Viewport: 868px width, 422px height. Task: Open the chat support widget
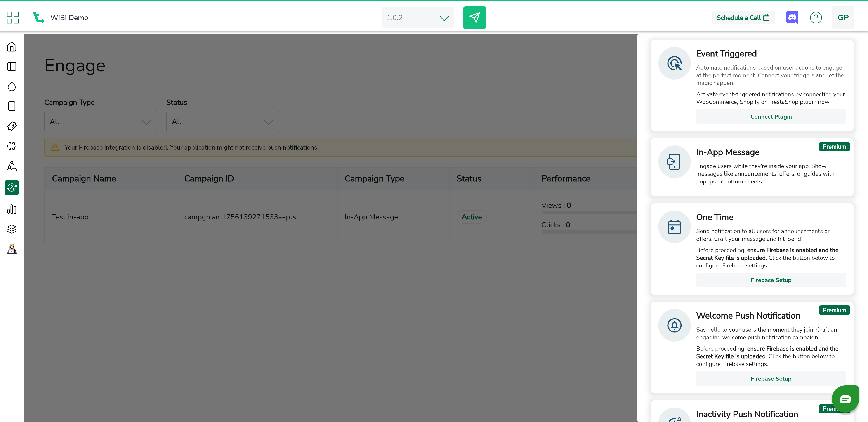click(x=845, y=399)
